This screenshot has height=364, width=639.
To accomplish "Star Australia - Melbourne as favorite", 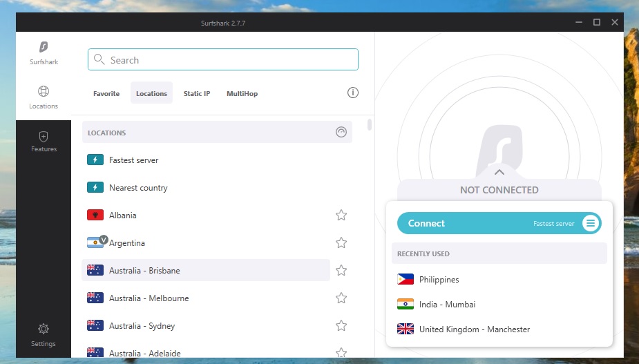I will (x=341, y=298).
